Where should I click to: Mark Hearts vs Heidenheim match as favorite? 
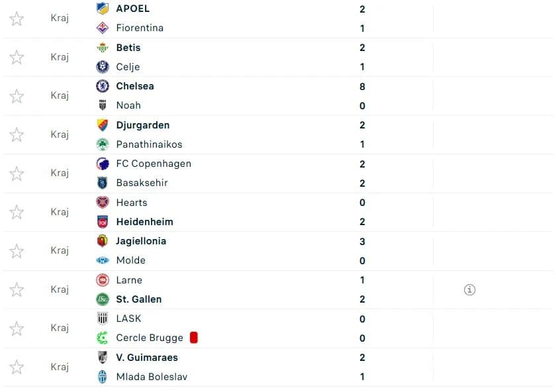pos(17,212)
